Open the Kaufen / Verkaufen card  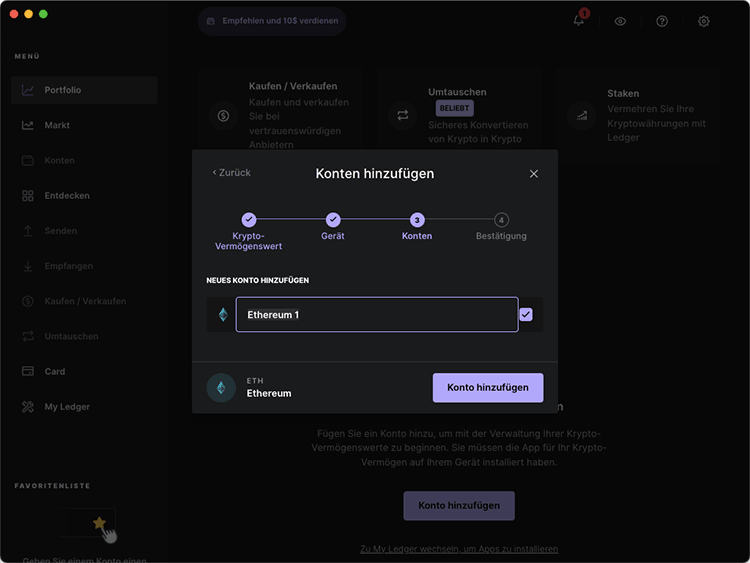(x=279, y=115)
